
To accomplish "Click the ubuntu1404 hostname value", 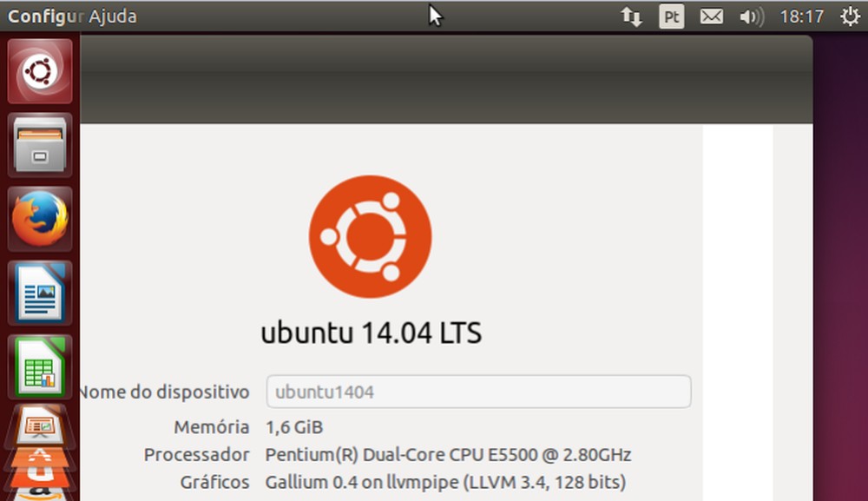I will (x=325, y=392).
